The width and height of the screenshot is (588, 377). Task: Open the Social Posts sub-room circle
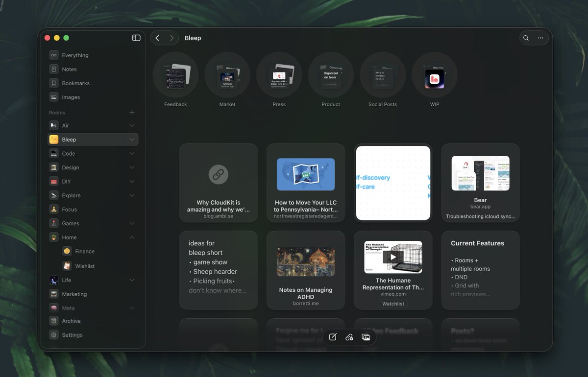click(x=383, y=75)
